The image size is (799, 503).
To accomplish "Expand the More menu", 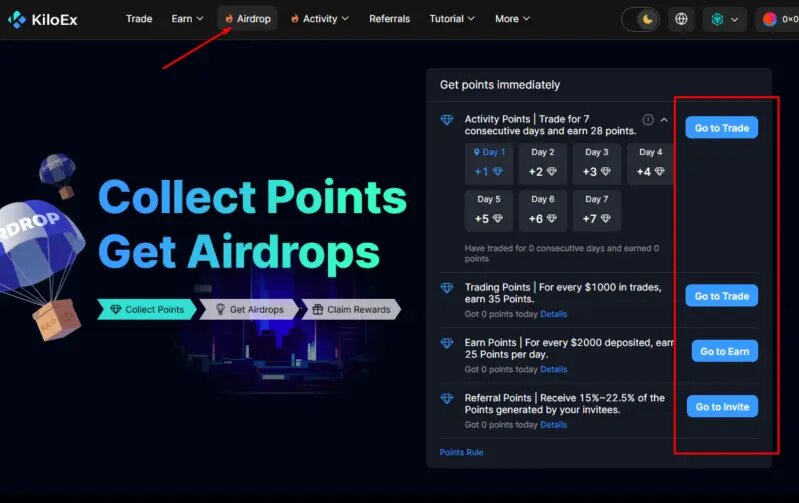I will [512, 19].
